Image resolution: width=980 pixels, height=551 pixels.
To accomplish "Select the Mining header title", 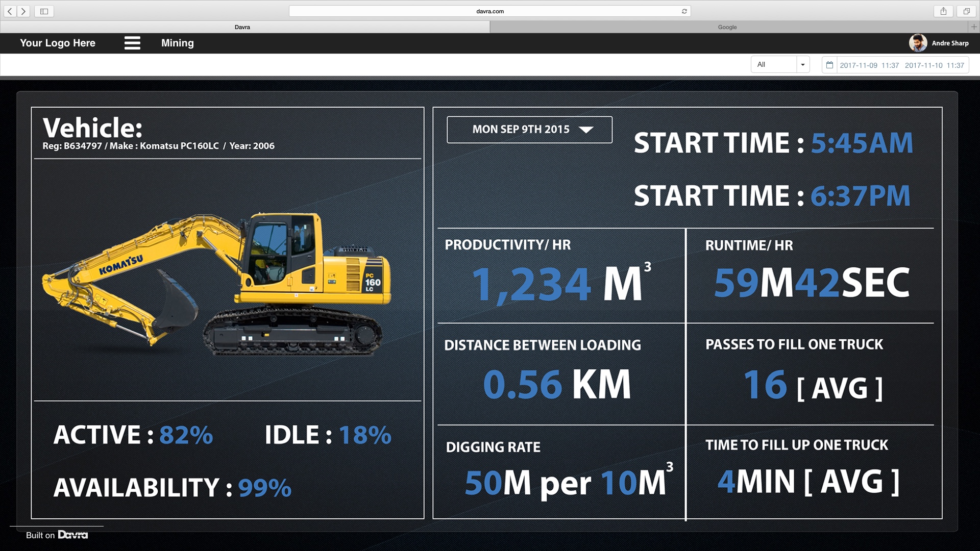I will coord(178,43).
